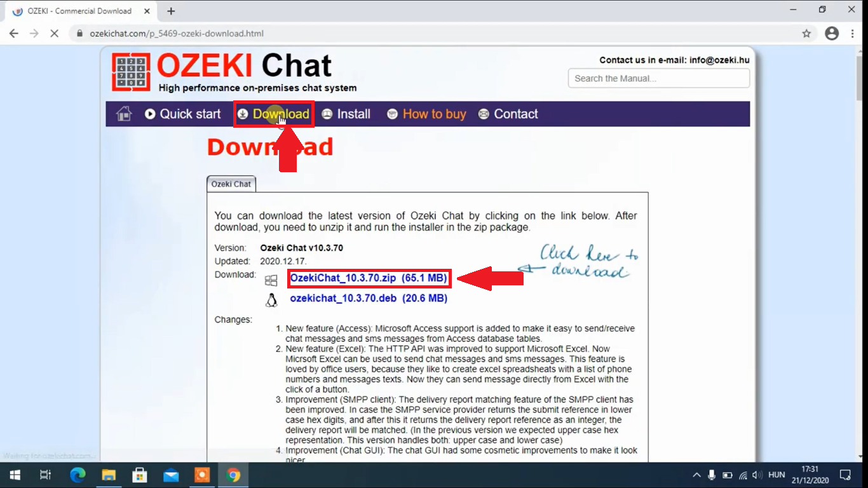Click the volume icon in system tray
The height and width of the screenshot is (488, 868).
click(x=757, y=475)
